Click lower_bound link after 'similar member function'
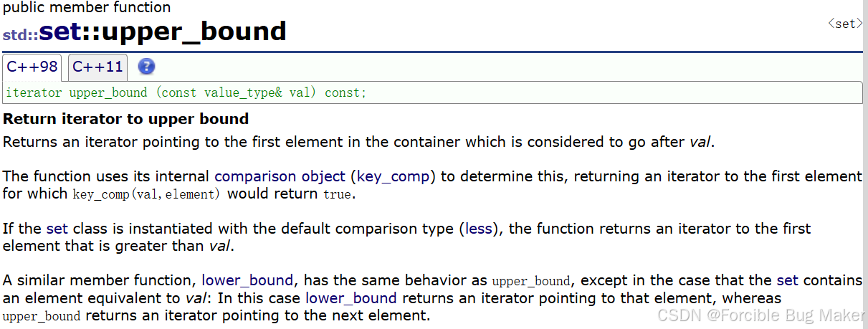Screen dimensions: 868x329 [x=247, y=280]
